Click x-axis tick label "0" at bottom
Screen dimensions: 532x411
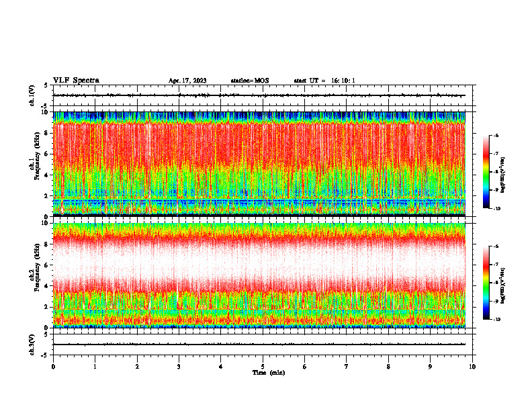tap(53, 367)
